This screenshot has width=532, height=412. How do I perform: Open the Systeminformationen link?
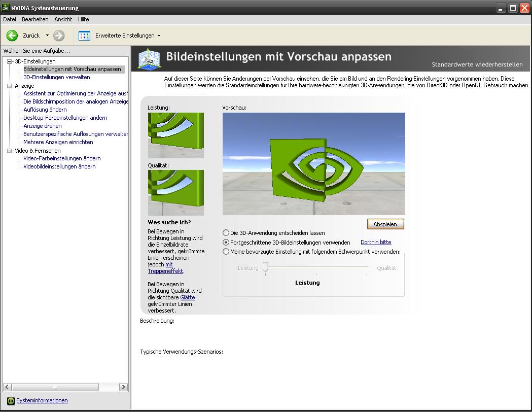click(42, 400)
